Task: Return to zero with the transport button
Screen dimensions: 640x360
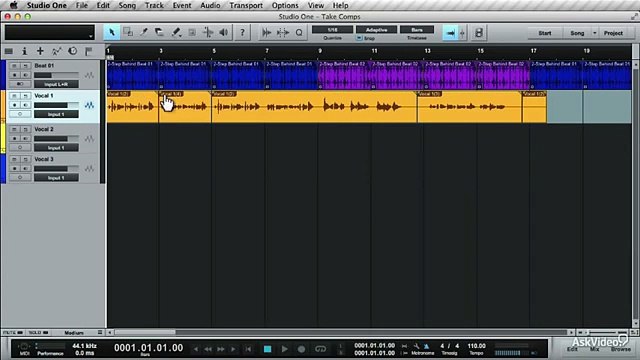Action: pyautogui.click(x=248, y=349)
